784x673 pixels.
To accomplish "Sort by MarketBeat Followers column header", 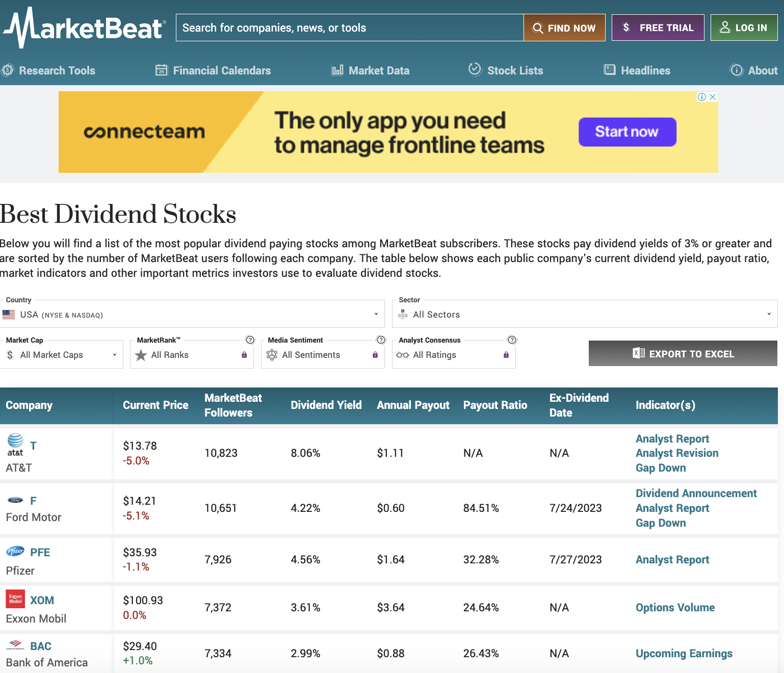I will point(233,405).
